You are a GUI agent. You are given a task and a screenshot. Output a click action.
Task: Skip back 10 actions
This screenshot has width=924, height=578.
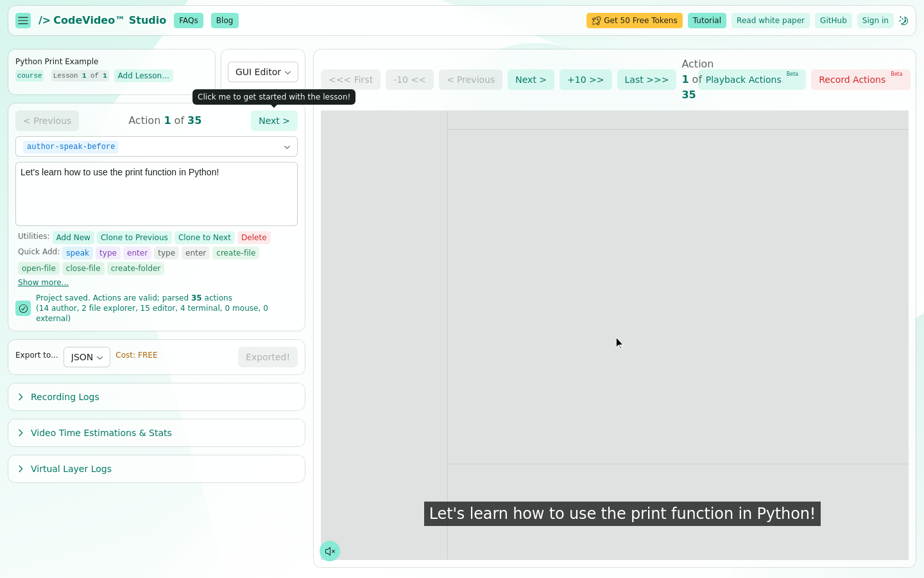click(x=409, y=80)
